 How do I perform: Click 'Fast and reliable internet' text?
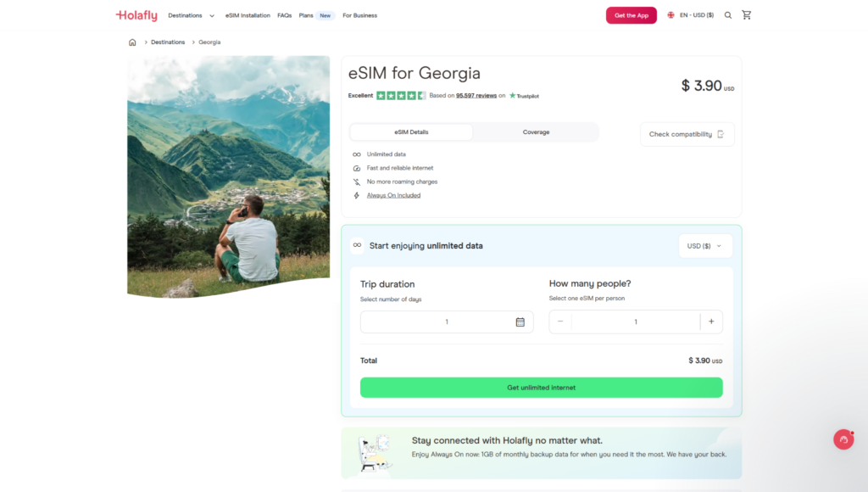(400, 168)
